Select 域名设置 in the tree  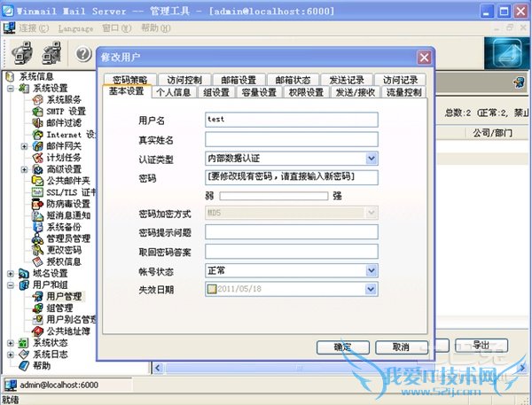(50, 273)
